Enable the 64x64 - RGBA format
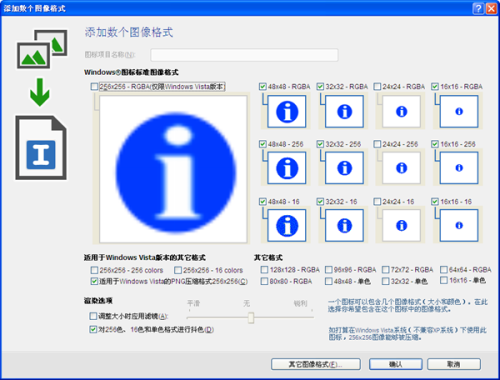Image resolution: width=500 pixels, height=380 pixels. pyautogui.click(x=444, y=269)
